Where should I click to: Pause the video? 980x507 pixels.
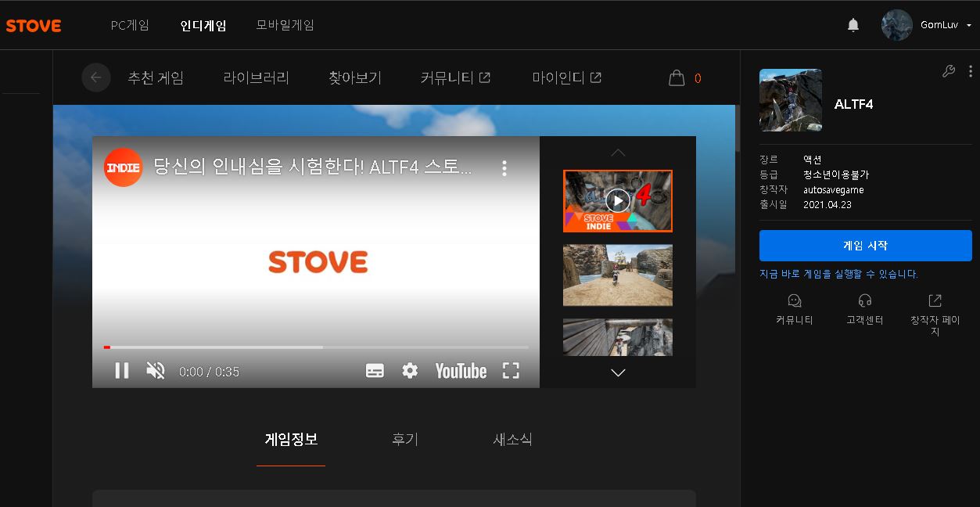click(122, 371)
